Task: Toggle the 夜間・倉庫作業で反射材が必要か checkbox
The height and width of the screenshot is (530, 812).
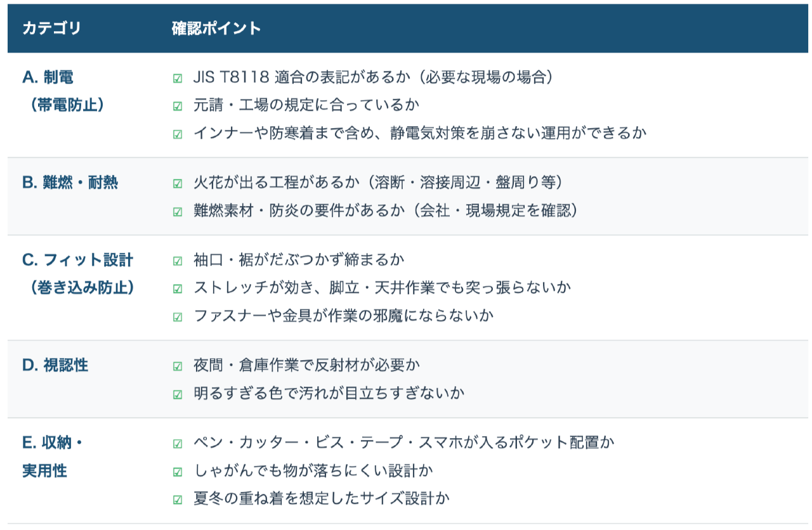Action: (178, 366)
